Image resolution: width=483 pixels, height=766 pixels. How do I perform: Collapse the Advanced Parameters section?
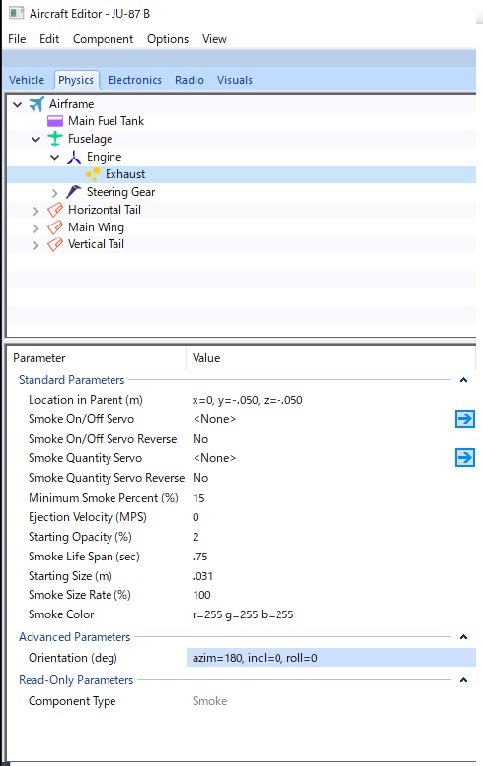coord(463,637)
